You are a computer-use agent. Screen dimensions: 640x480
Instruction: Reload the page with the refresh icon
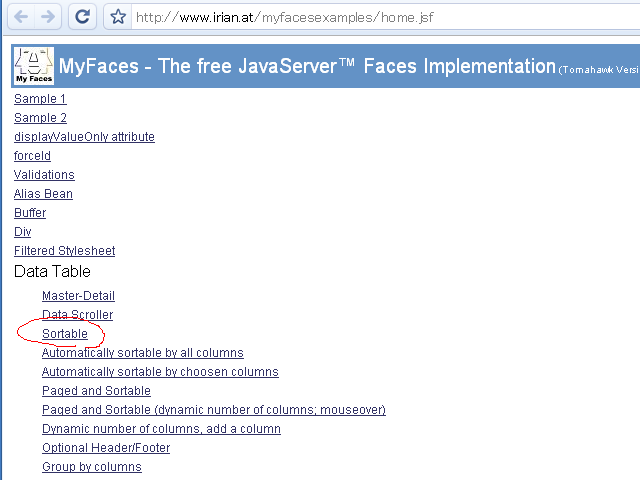coord(82,17)
